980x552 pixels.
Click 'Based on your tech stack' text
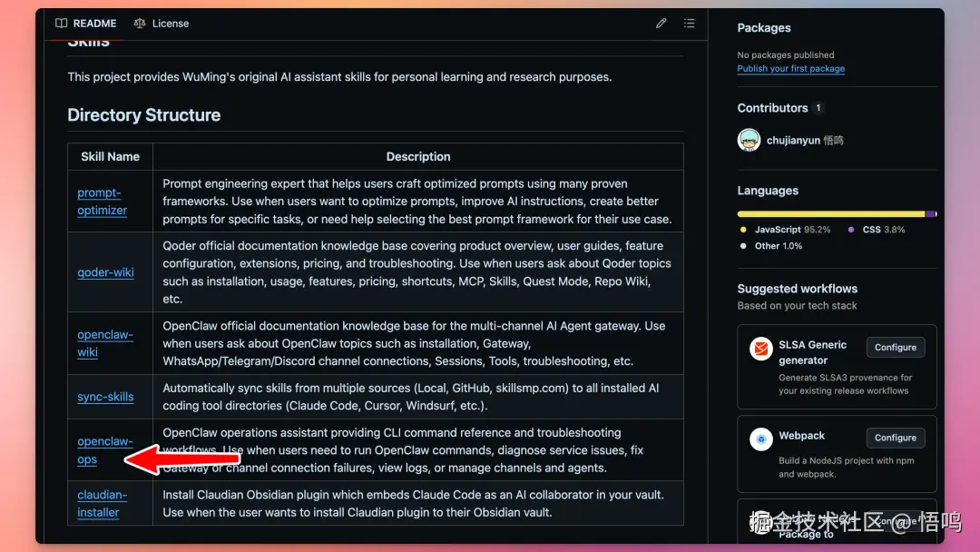pos(797,306)
